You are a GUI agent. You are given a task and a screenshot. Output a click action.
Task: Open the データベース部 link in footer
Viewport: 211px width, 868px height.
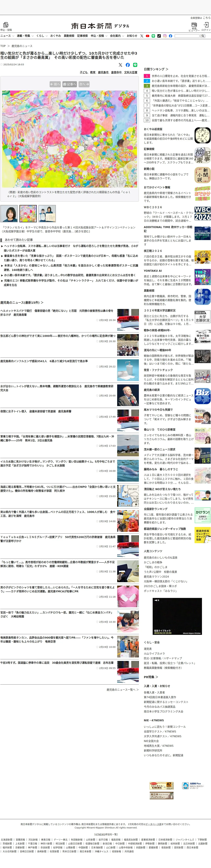[x=154, y=824]
